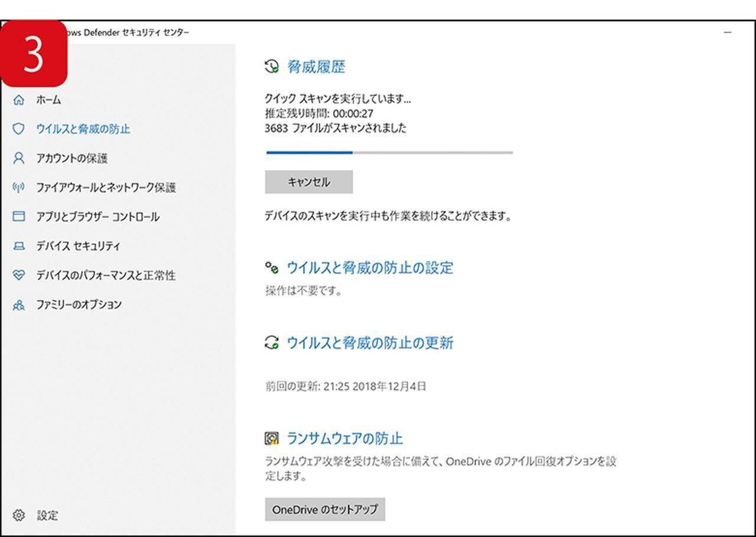Click the laptop icon for device security
The width and height of the screenshot is (756, 537).
coord(19,246)
